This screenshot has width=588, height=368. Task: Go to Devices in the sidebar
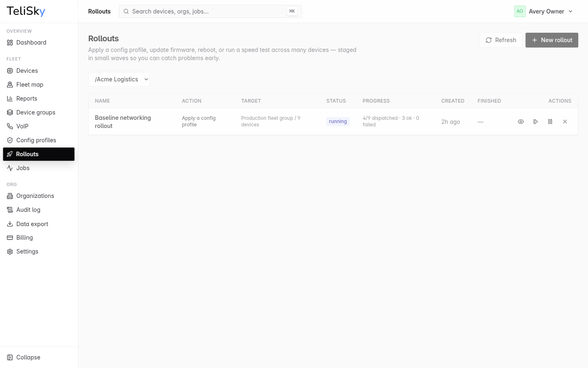[39, 71]
